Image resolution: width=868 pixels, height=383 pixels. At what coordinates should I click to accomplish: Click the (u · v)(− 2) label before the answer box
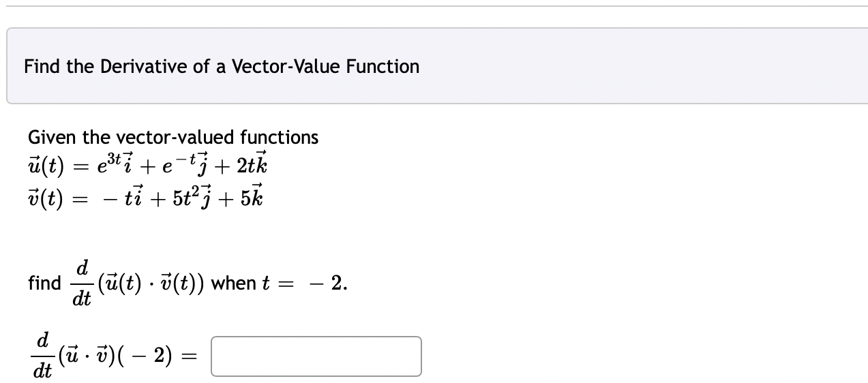click(x=116, y=356)
